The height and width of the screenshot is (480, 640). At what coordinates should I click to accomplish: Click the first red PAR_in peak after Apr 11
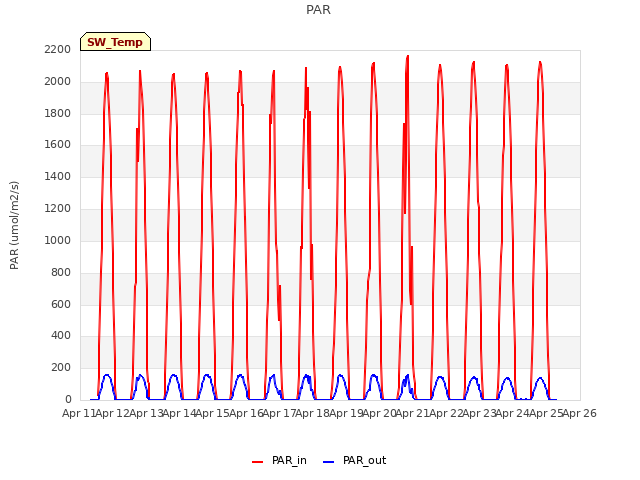(x=107, y=73)
